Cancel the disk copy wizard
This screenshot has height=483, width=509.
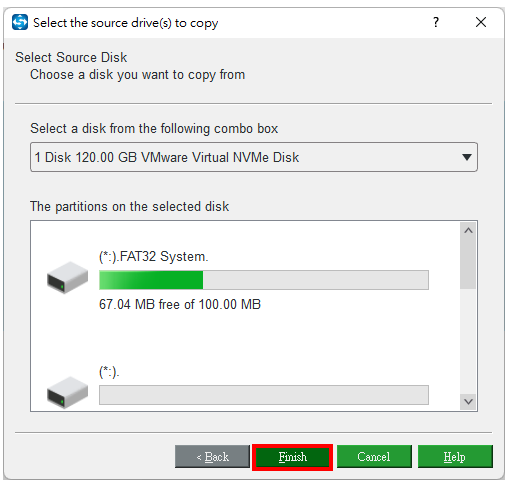coord(374,457)
